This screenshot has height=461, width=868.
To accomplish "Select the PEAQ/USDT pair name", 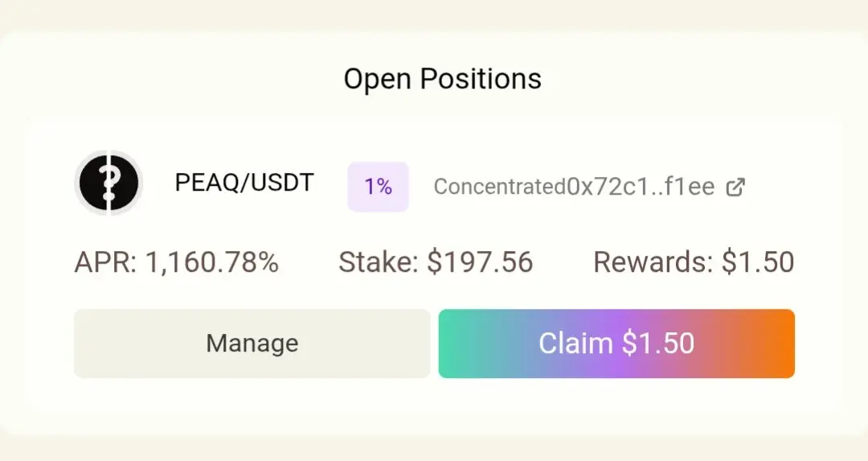I will pyautogui.click(x=244, y=183).
